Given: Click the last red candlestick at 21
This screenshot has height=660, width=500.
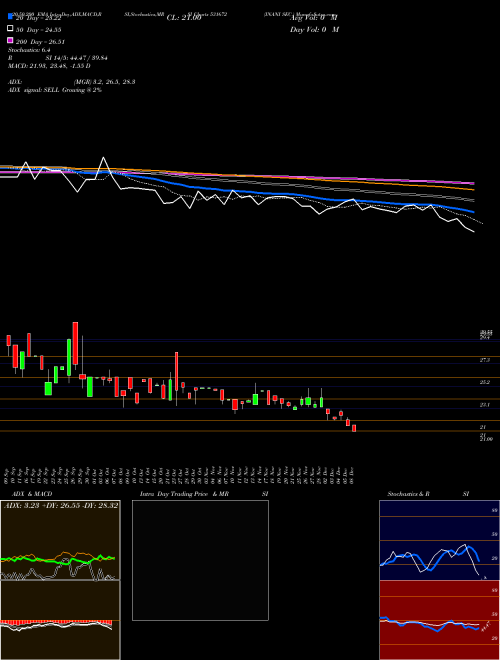Looking at the screenshot, I should (354, 428).
